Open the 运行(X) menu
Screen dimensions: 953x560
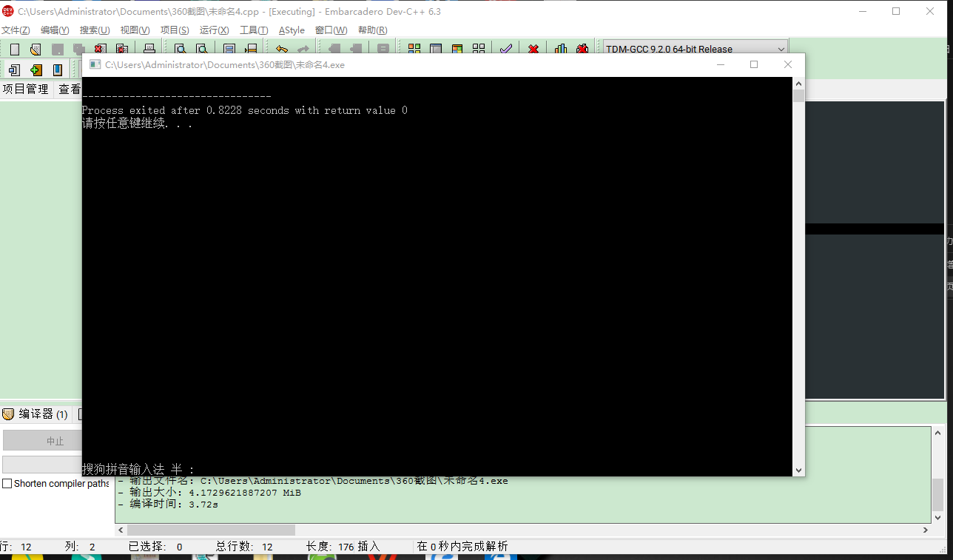[x=215, y=30]
